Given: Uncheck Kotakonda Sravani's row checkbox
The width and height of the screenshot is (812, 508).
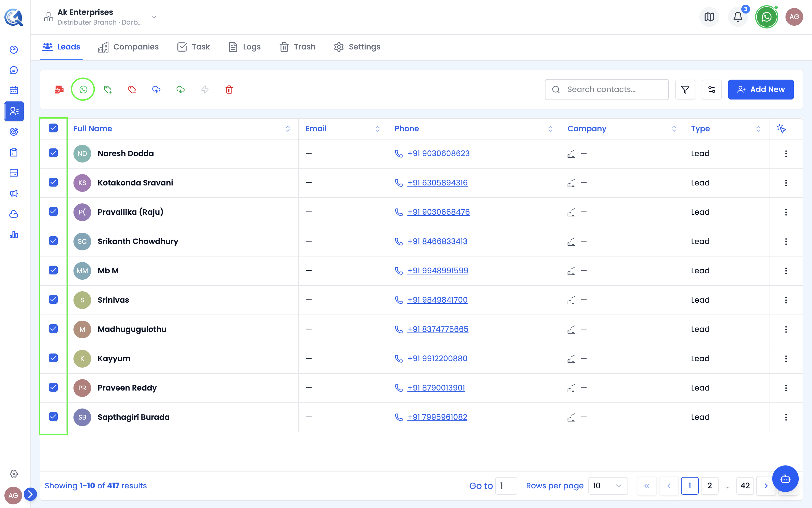Looking at the screenshot, I should 53,182.
